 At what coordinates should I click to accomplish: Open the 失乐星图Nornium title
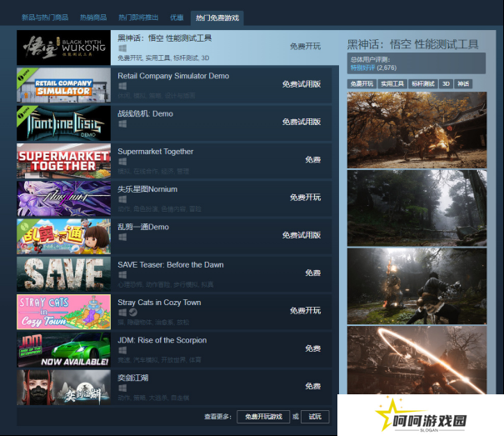(147, 189)
